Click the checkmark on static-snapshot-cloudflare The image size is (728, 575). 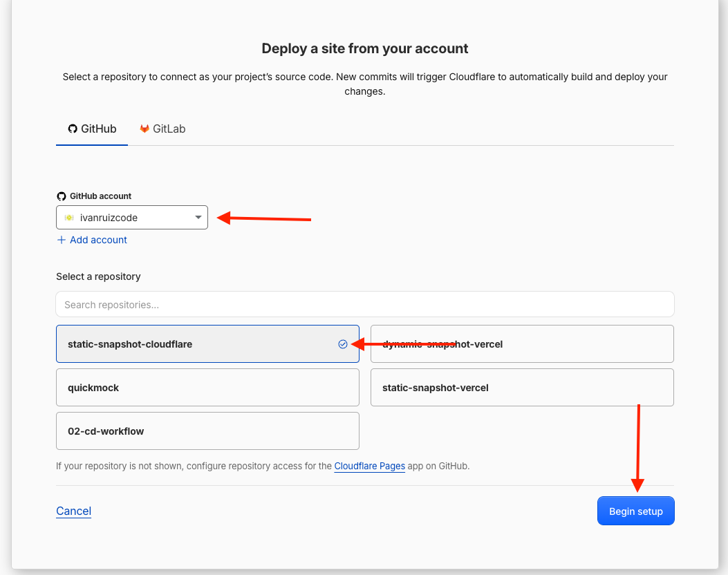coord(343,344)
